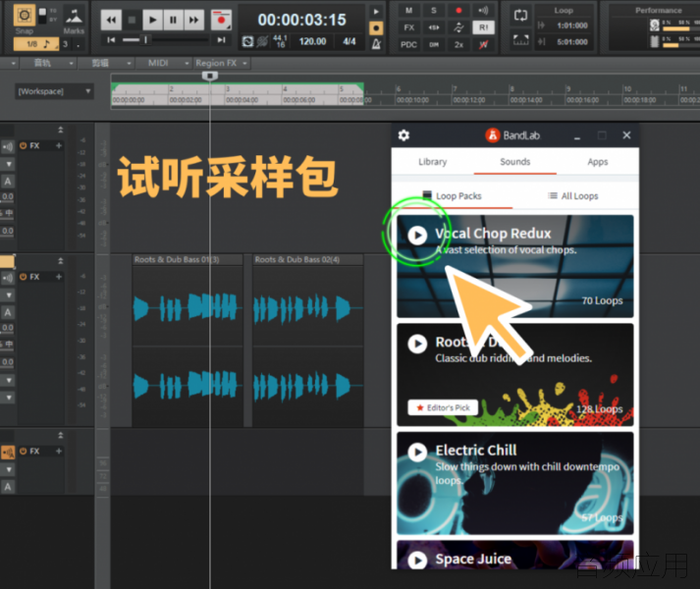Toggle global record arm in Mix module
700x589 pixels.
(458, 11)
